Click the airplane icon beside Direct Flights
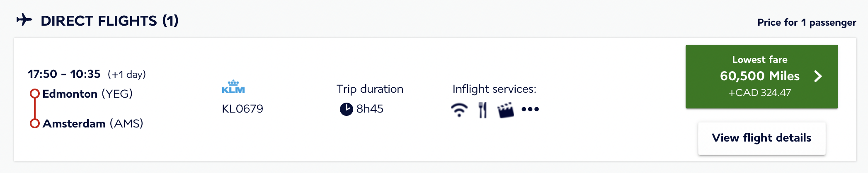 pyautogui.click(x=24, y=20)
